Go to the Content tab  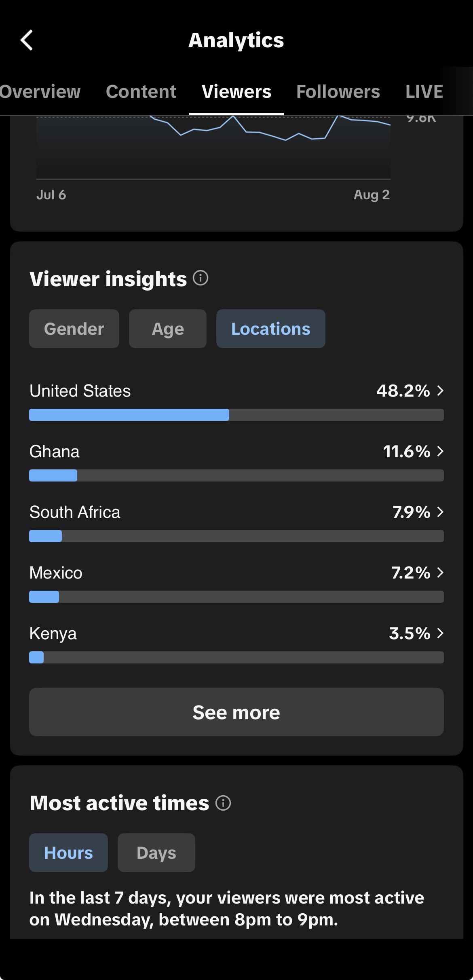coord(141,92)
